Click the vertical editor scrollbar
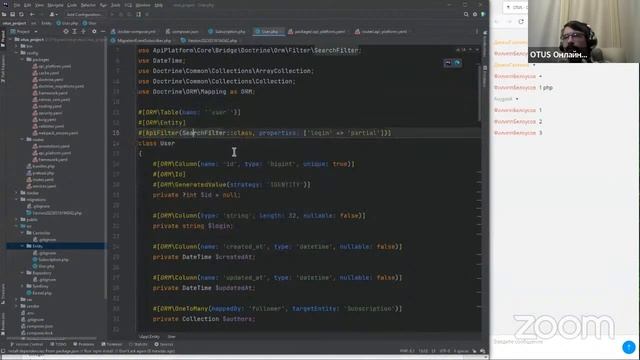 (479, 92)
